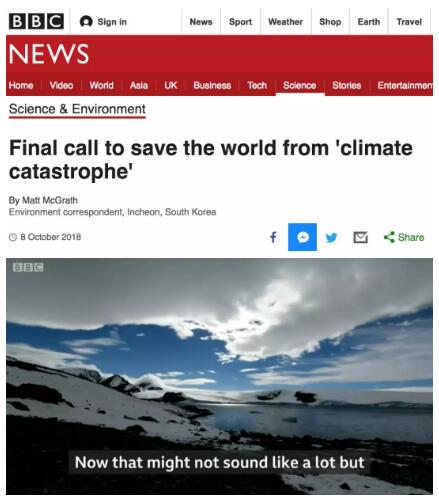Screen dimensions: 439x500
Task: Click the BBC logo
Action: [x=36, y=21]
